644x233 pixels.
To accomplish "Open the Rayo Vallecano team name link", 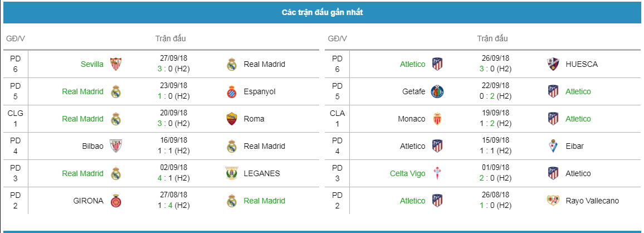I will [592, 201].
